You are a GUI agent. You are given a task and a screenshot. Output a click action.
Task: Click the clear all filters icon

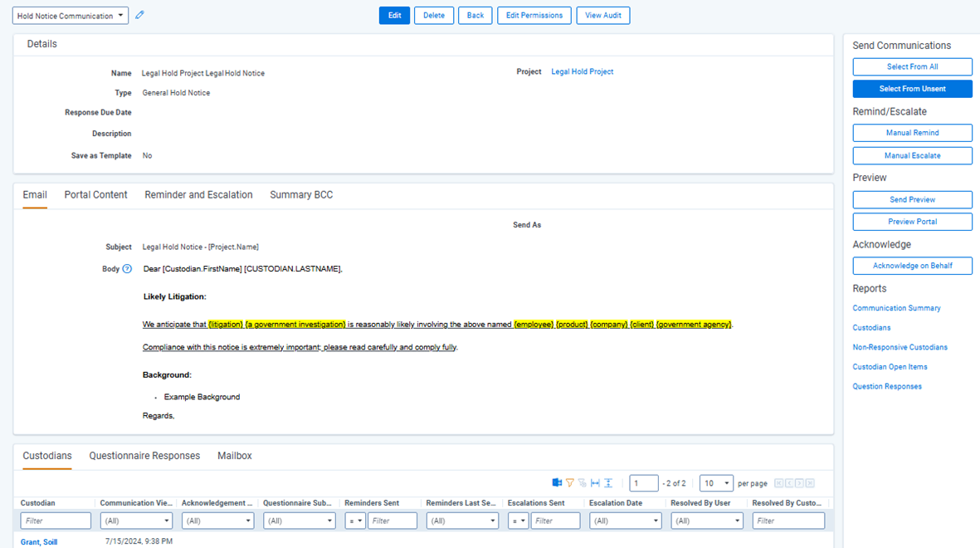(583, 483)
